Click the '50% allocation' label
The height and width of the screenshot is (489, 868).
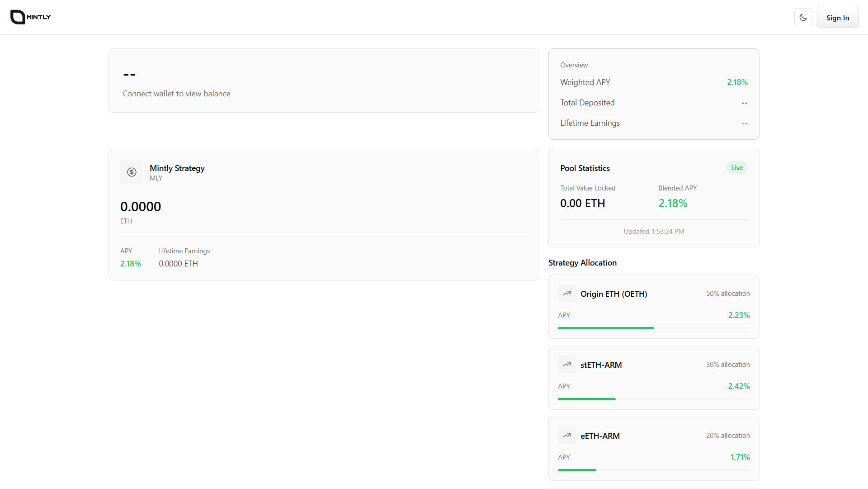[x=728, y=294]
